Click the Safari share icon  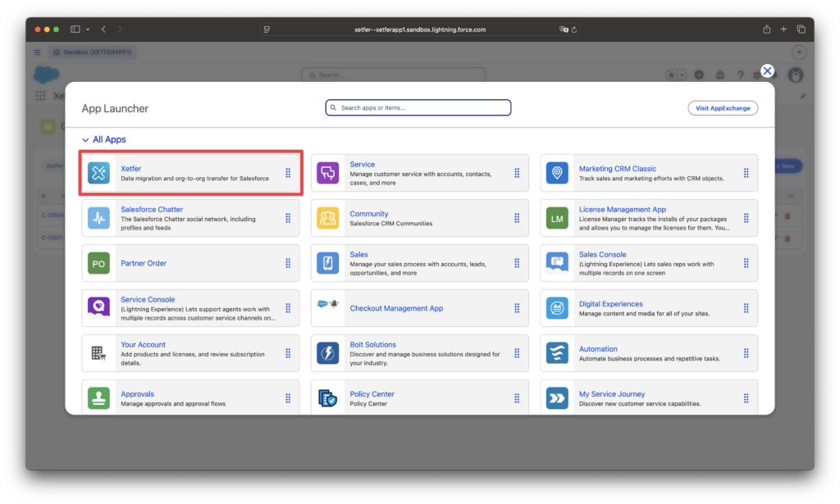pyautogui.click(x=767, y=30)
